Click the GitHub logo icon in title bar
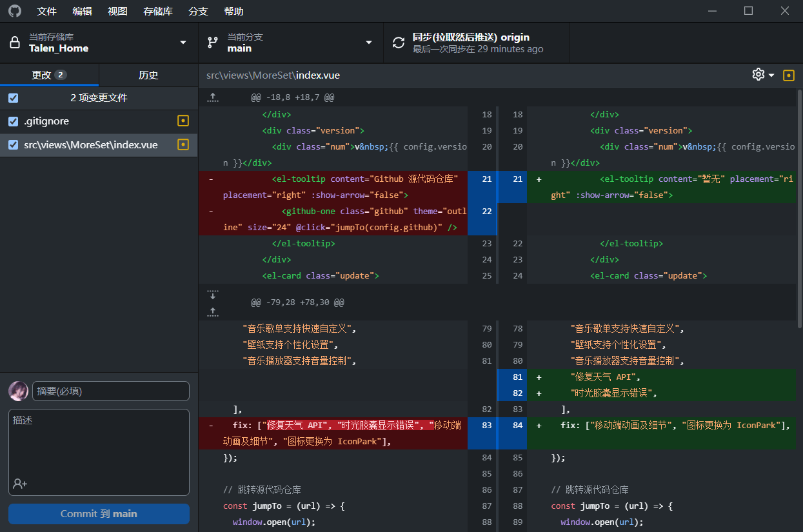 click(x=14, y=11)
